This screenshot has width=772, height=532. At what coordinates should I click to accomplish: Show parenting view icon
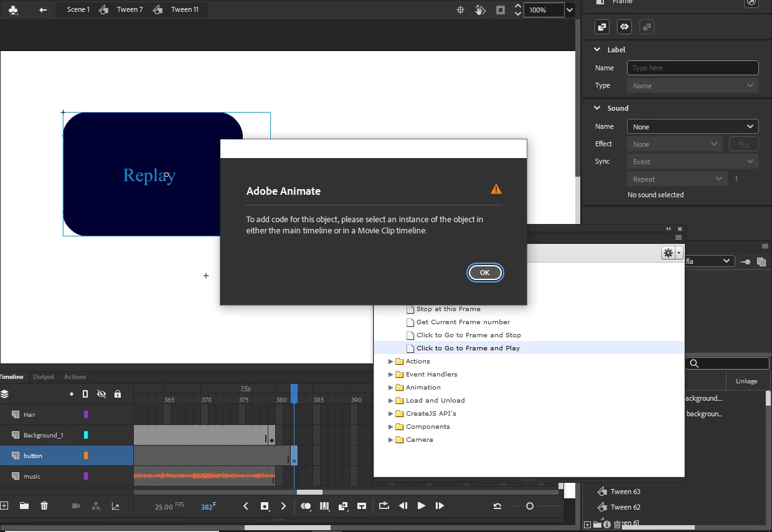click(96, 506)
